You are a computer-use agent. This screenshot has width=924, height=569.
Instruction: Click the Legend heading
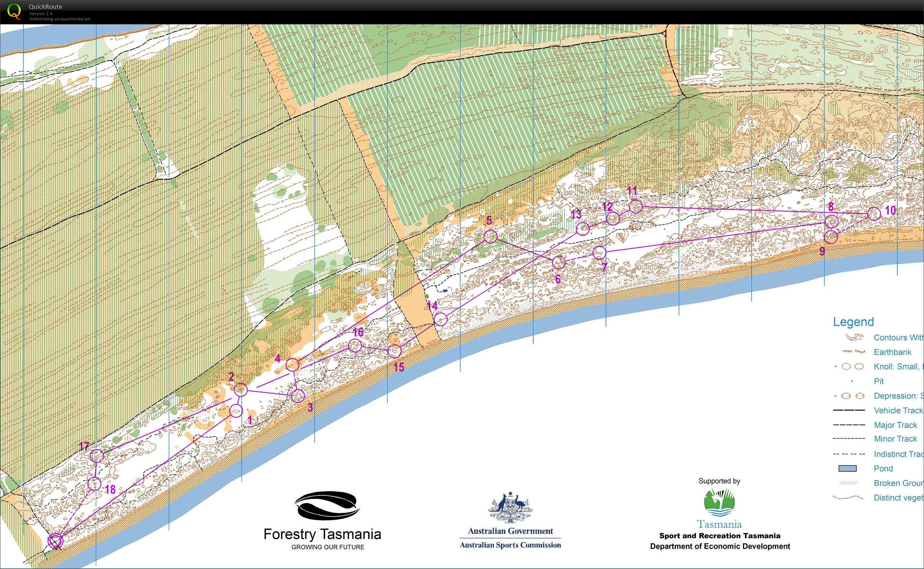coord(853,322)
